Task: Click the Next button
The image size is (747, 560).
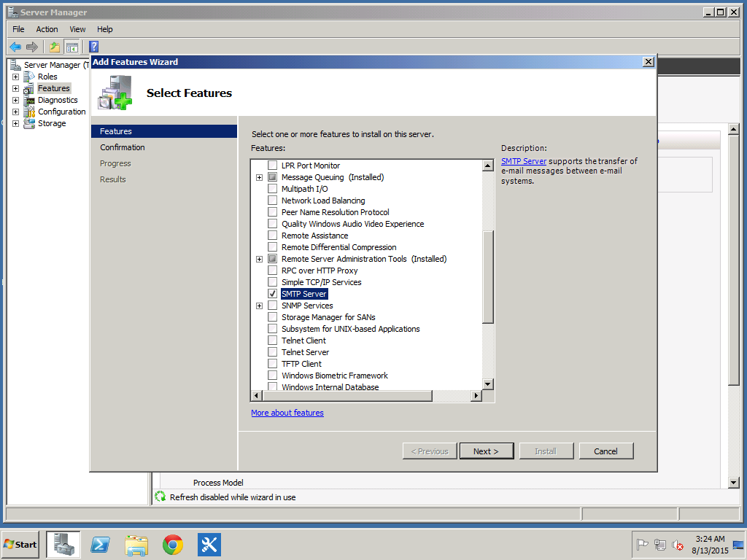Action: (487, 451)
